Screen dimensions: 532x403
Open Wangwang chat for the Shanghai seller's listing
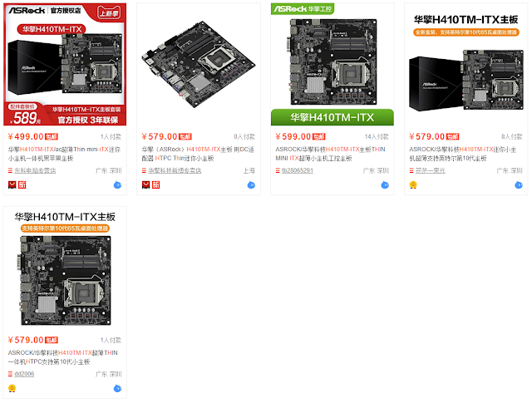point(251,184)
